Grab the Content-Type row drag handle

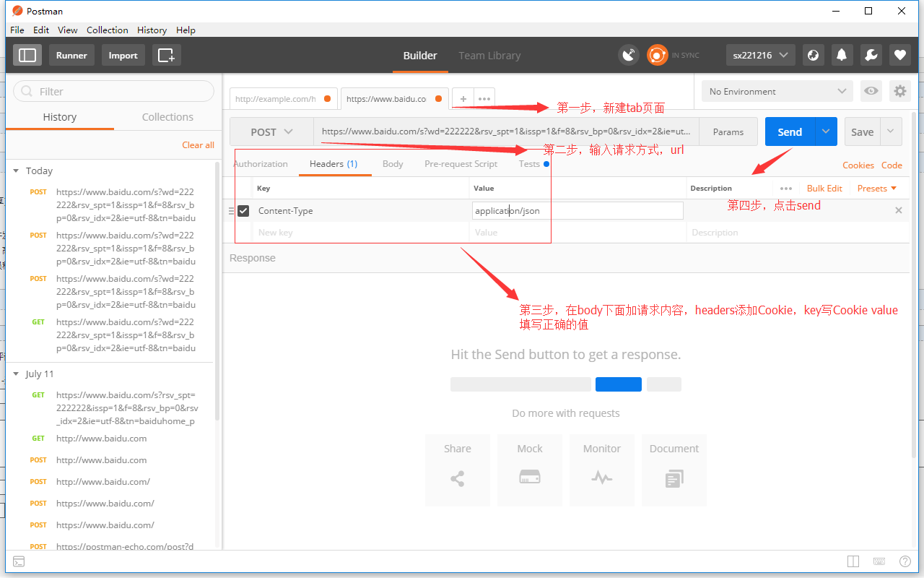[232, 211]
